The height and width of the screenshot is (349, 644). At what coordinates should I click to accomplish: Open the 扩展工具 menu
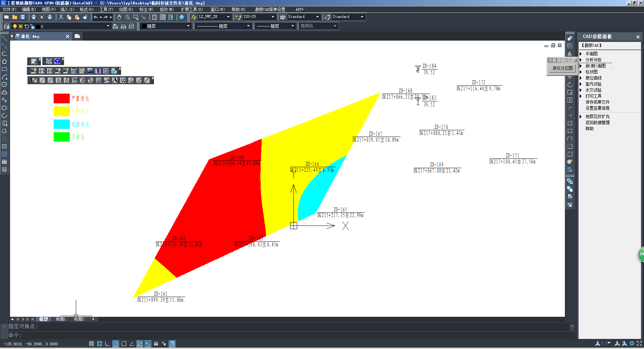click(x=192, y=9)
